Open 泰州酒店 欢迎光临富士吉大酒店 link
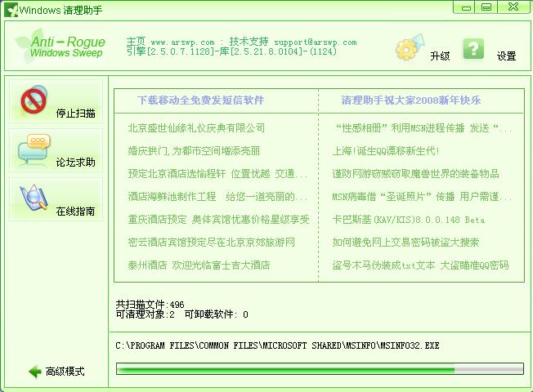The height and width of the screenshot is (392, 533). [199, 265]
